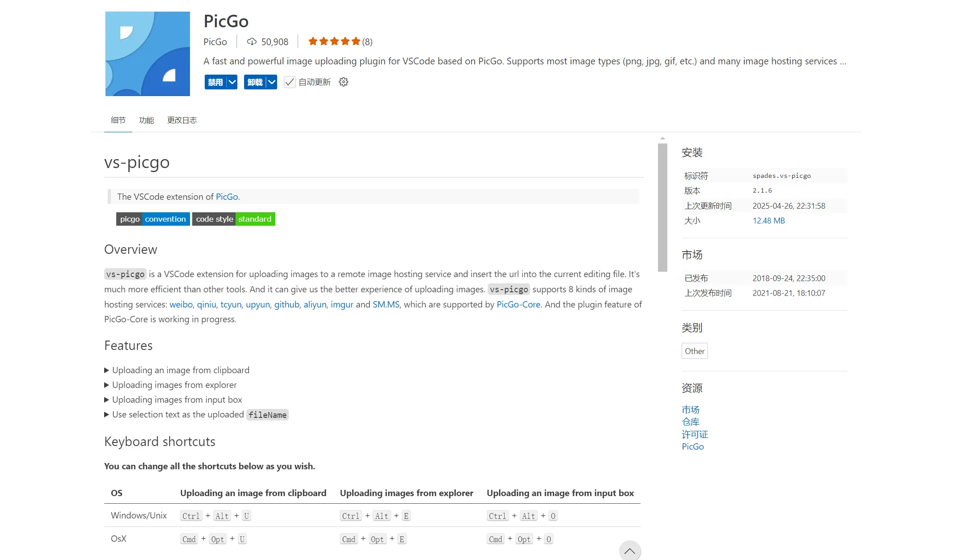Viewport: 957px width, 560px height.
Task: Click the scroll-to-top arrow button
Action: [629, 551]
